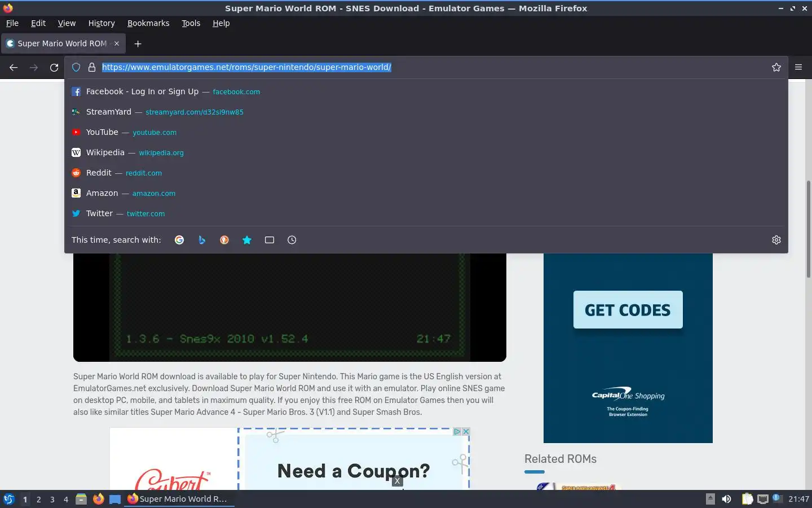Close the Super Mario World ROM tab
Screen dimensions: 812x508
tap(117, 43)
